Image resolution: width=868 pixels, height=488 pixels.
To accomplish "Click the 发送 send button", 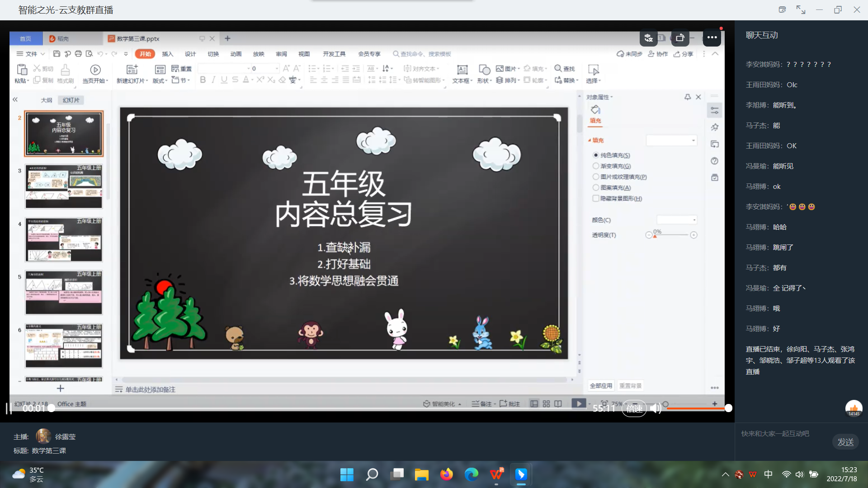I will click(x=845, y=442).
